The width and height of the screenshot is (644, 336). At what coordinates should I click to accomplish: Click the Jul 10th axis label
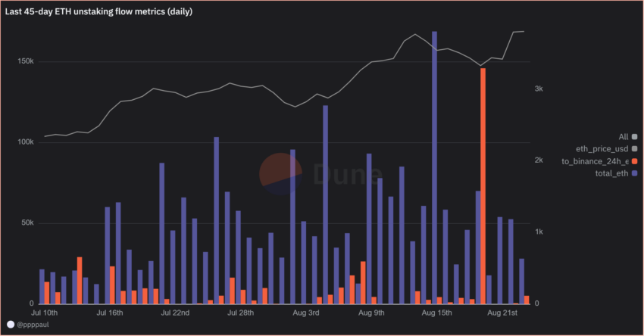click(45, 313)
